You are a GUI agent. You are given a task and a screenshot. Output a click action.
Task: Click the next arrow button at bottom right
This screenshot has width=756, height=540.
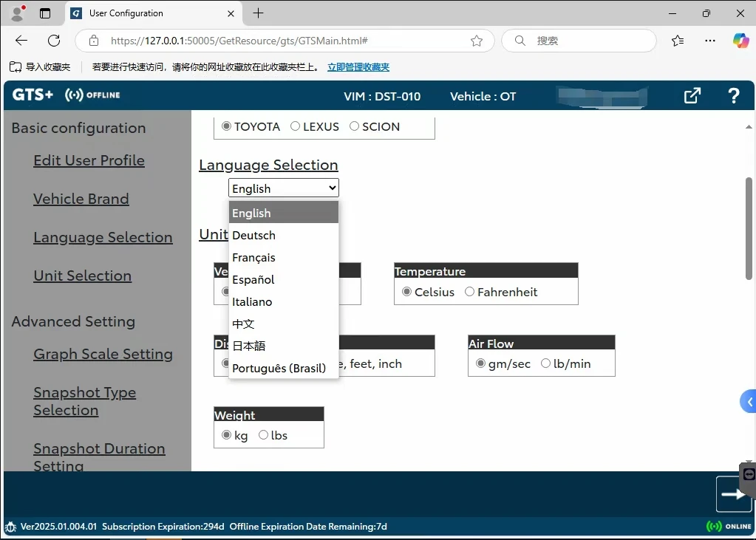click(733, 494)
